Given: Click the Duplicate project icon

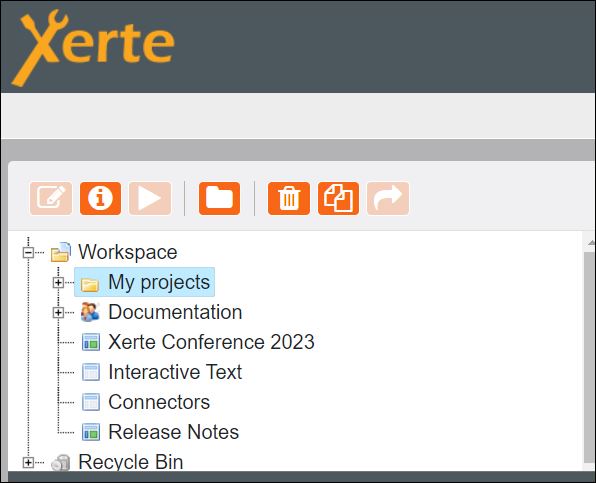Looking at the screenshot, I should 338,198.
